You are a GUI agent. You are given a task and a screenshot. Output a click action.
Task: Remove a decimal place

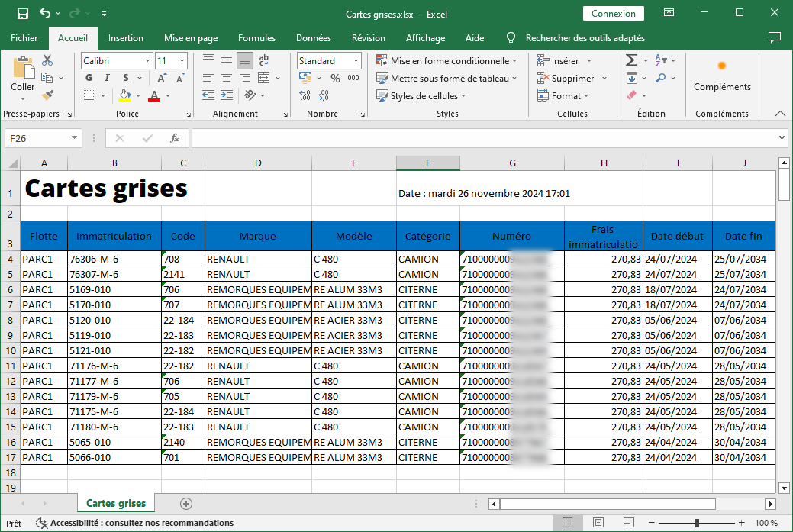pos(323,95)
